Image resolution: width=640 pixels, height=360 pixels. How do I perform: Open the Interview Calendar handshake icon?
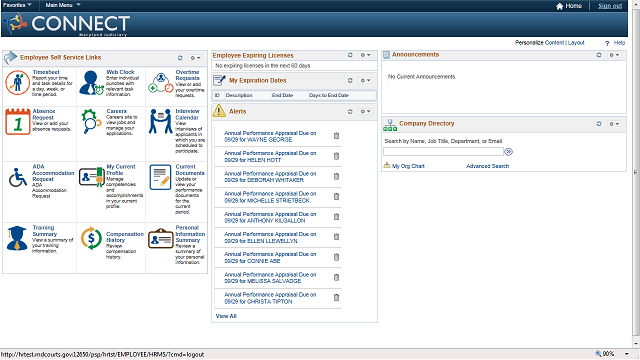(x=160, y=121)
